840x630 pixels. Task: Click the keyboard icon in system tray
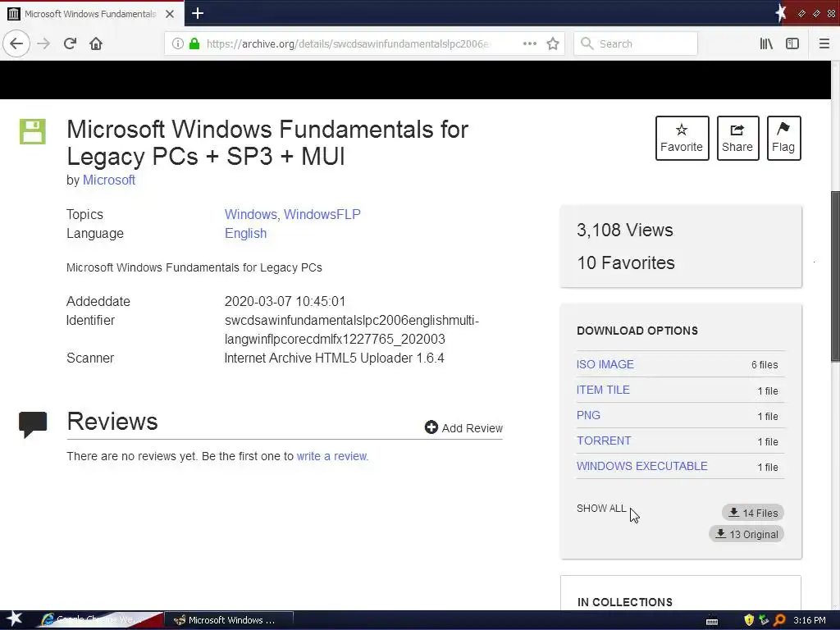click(712, 621)
